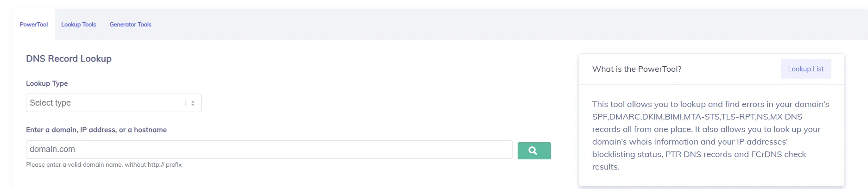Screen dimensions: 868x189
Task: Click the 'Select type' placeholder text
Action: point(50,103)
